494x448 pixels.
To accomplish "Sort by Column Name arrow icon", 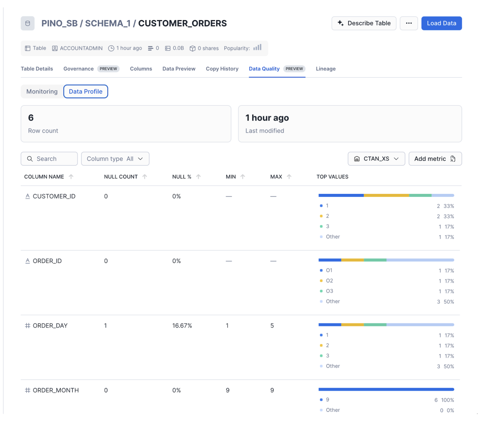I will (71, 177).
